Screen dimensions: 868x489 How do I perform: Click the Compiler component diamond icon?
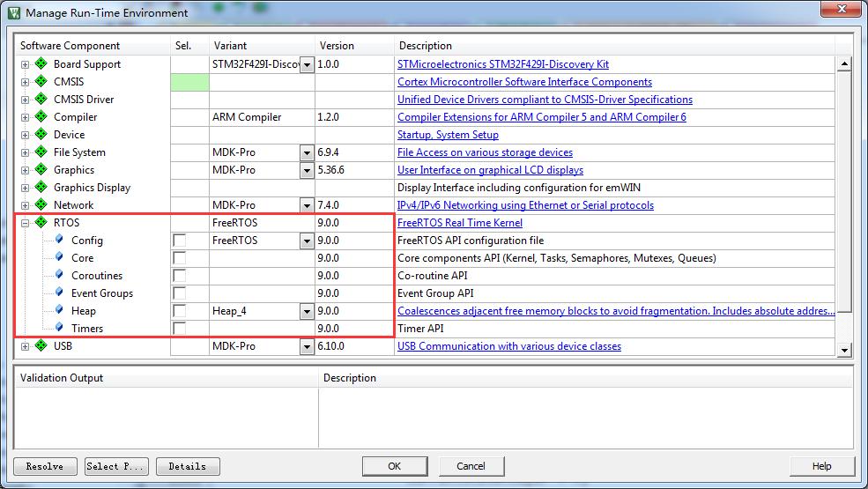click(x=41, y=117)
